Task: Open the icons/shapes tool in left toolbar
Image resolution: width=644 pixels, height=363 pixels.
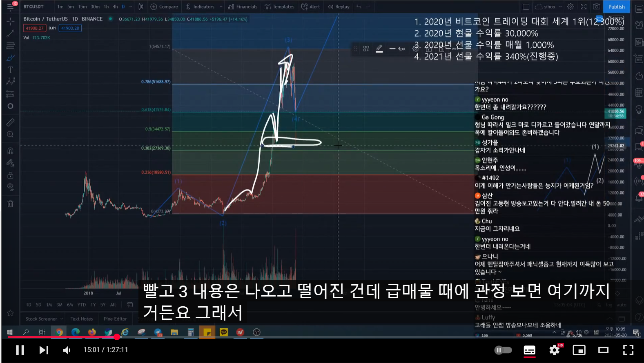Action: click(x=11, y=106)
